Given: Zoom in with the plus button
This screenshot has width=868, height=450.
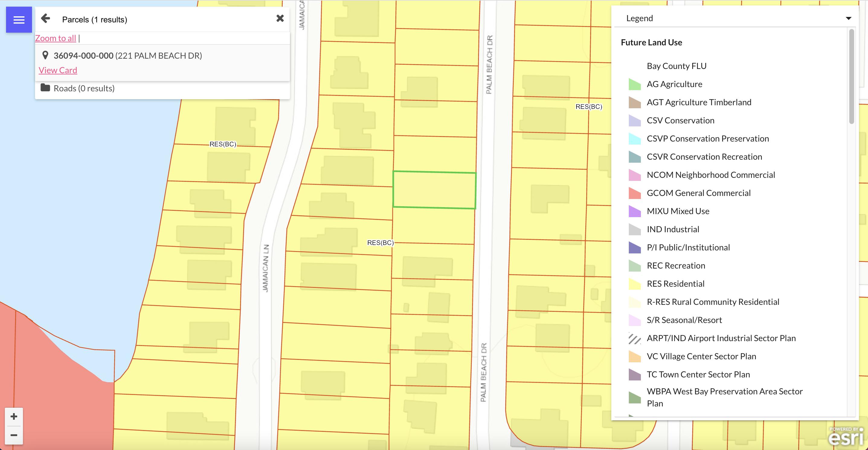Looking at the screenshot, I should pyautogui.click(x=14, y=417).
